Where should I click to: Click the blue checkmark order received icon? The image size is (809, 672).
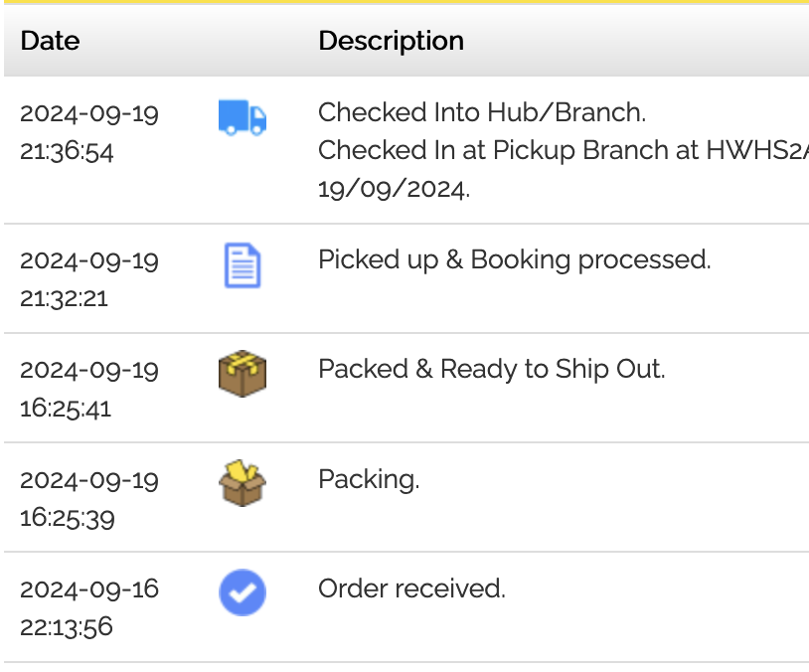click(242, 593)
